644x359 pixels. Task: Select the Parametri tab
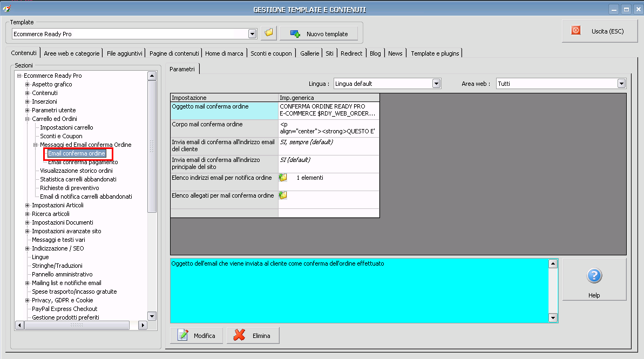tap(182, 69)
